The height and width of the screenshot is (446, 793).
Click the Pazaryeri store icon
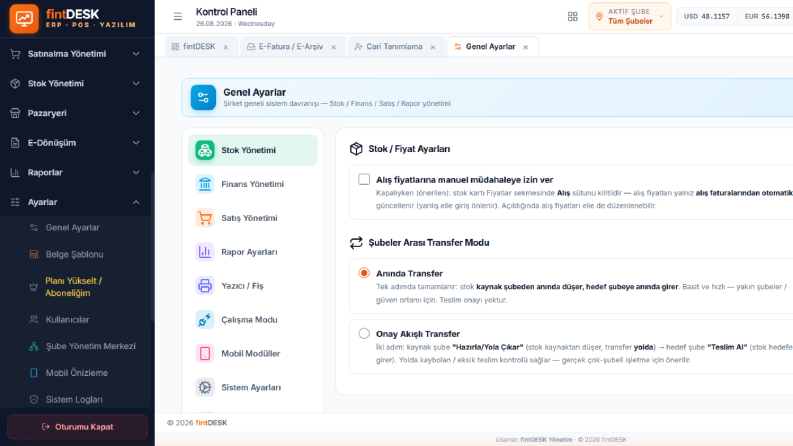tap(15, 113)
